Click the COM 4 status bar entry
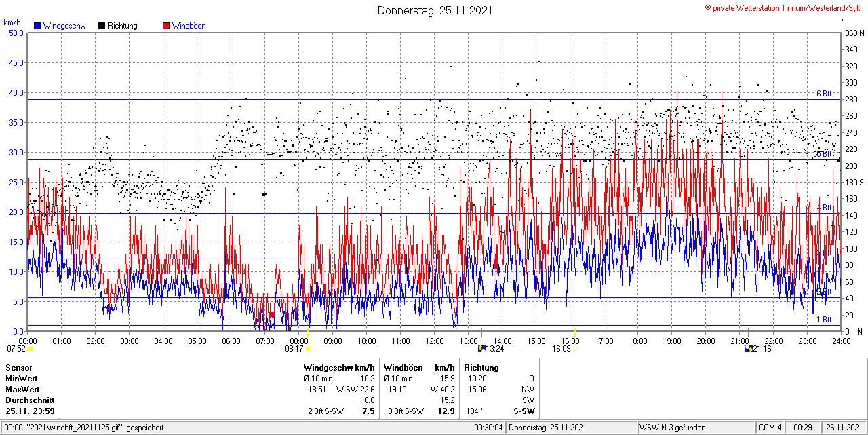 (770, 428)
